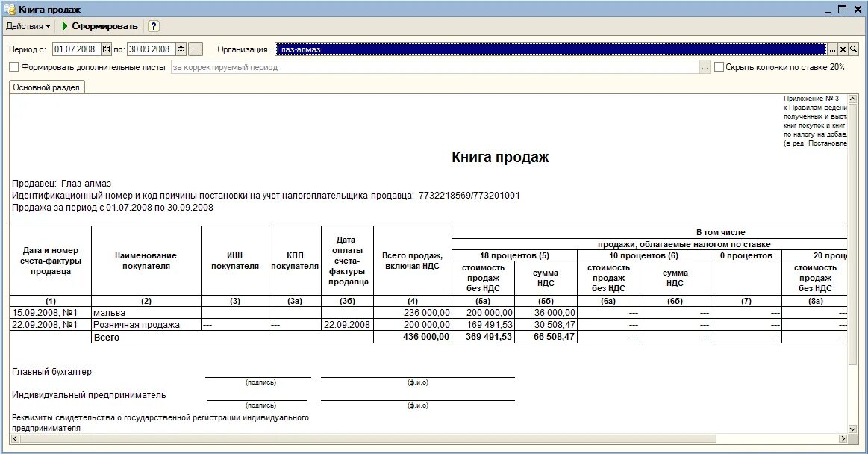Select buyer cell Розничная продажа
The width and height of the screenshot is (868, 454).
coord(146,325)
